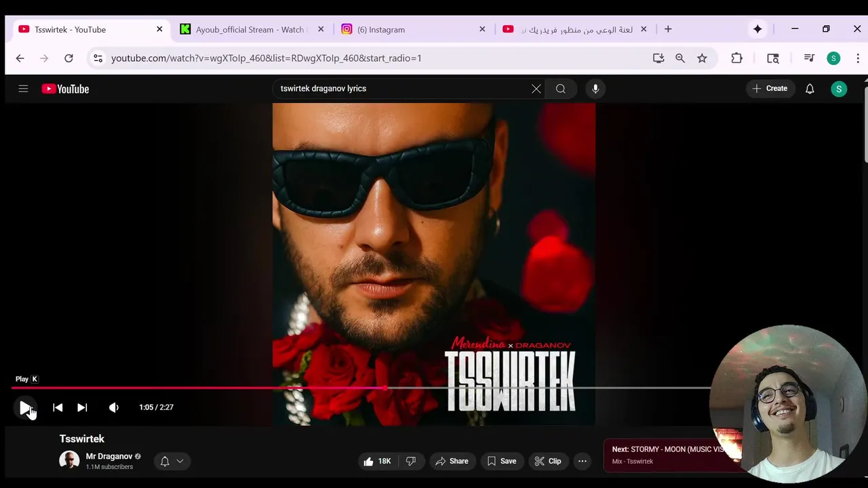Close the Instagram tab

point(482,29)
